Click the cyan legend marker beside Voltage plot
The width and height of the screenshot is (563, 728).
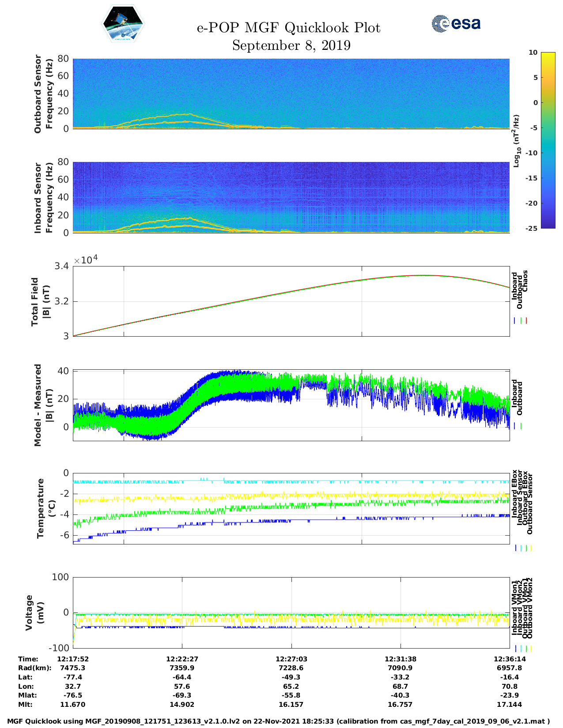pyautogui.click(x=521, y=649)
